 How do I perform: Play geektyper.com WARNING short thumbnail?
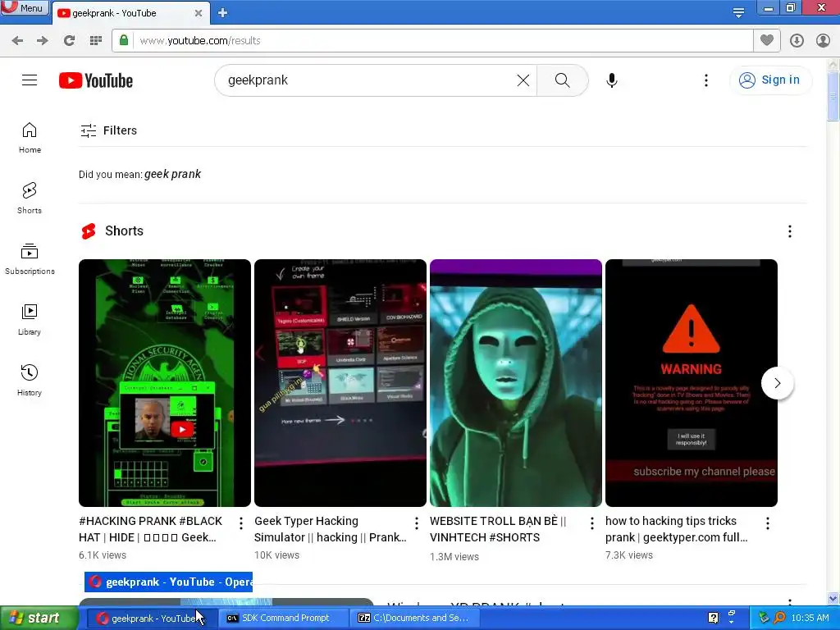pos(691,382)
